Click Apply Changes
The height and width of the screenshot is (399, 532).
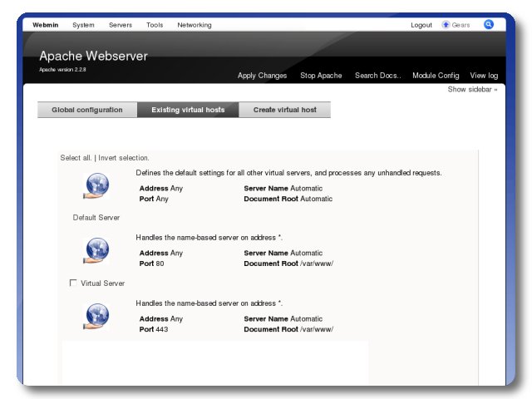tap(262, 76)
